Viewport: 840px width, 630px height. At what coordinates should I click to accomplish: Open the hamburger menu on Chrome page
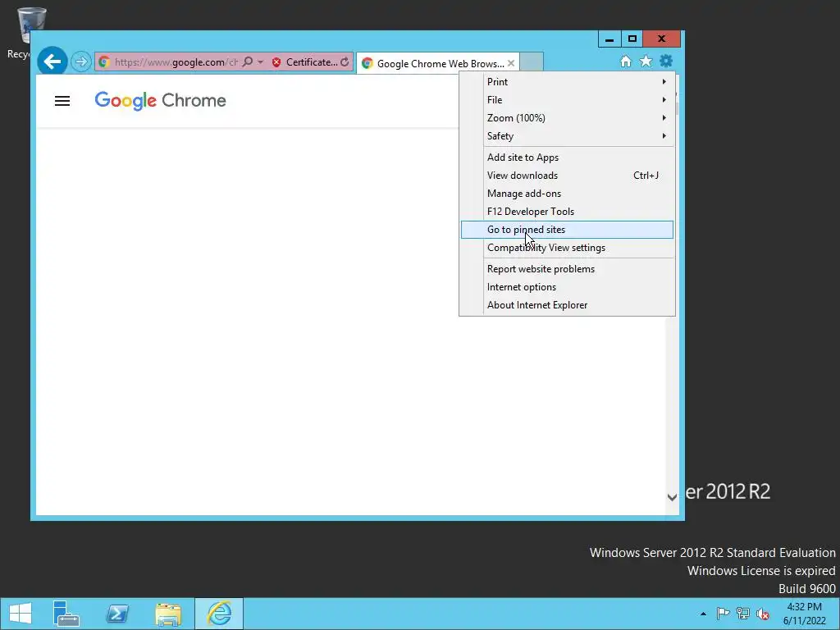point(62,101)
